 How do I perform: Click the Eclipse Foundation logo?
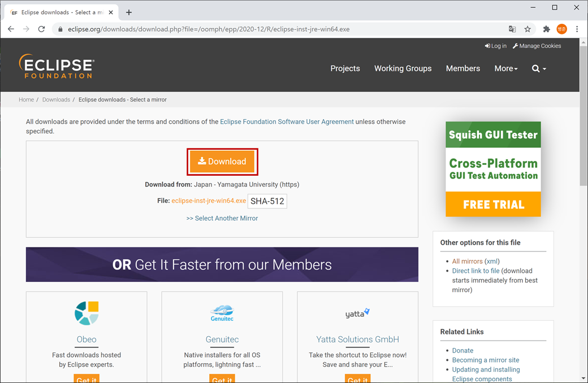coord(56,66)
